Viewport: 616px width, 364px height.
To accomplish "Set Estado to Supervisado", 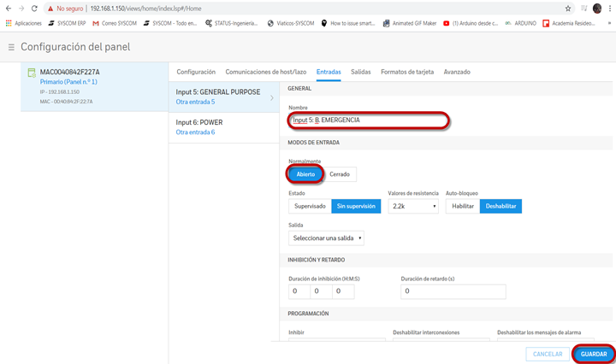I will pyautogui.click(x=310, y=206).
